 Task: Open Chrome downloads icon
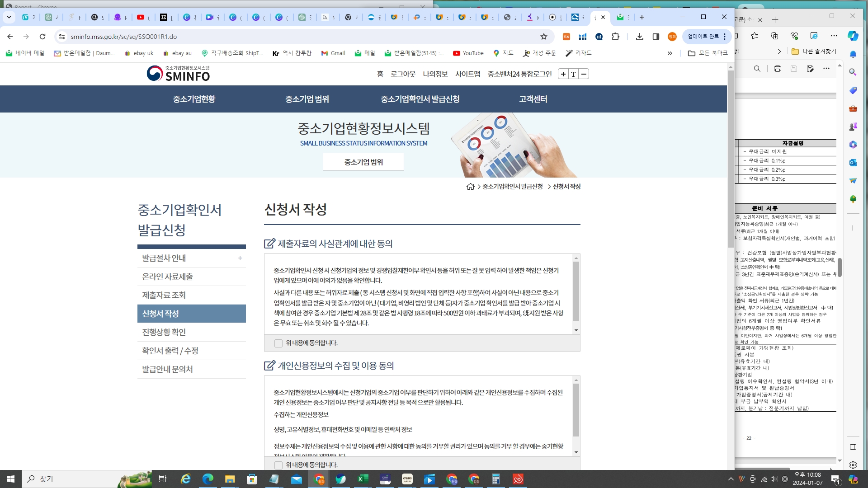pos(639,37)
